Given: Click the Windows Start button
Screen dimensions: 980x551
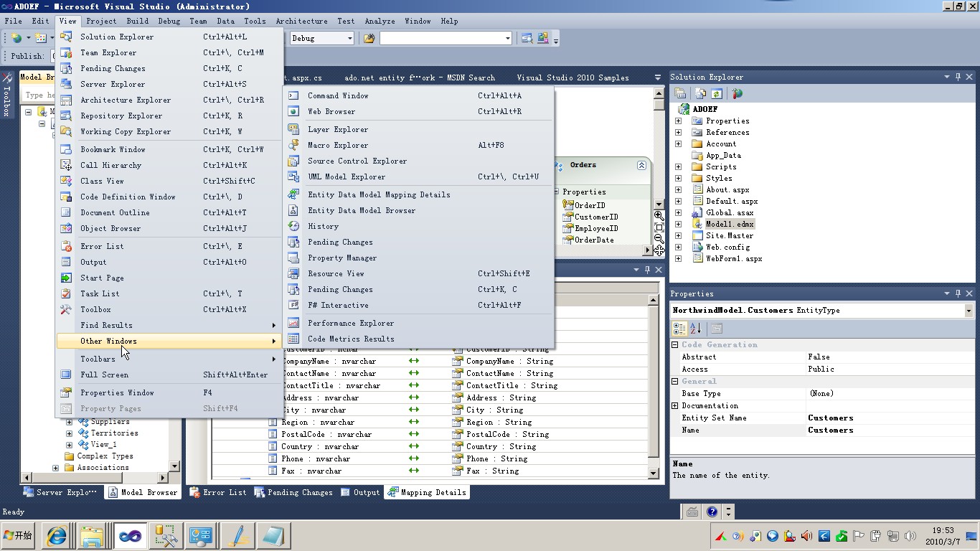Looking at the screenshot, I should pos(19,535).
